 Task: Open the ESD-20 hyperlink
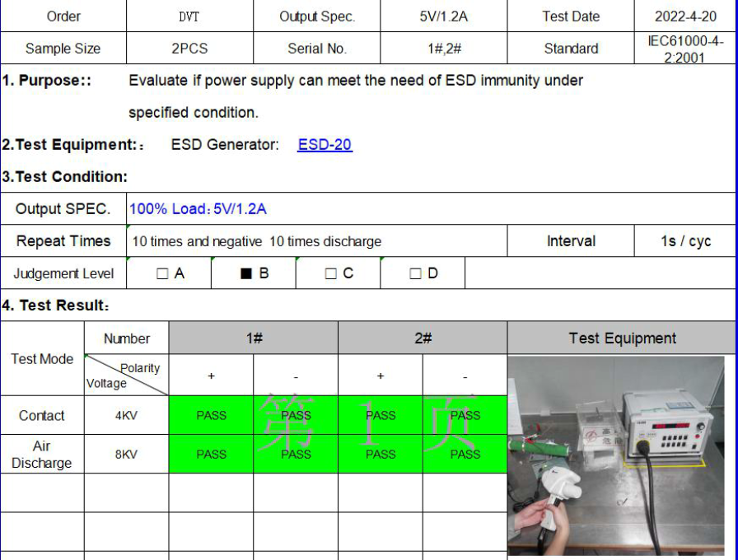325,144
